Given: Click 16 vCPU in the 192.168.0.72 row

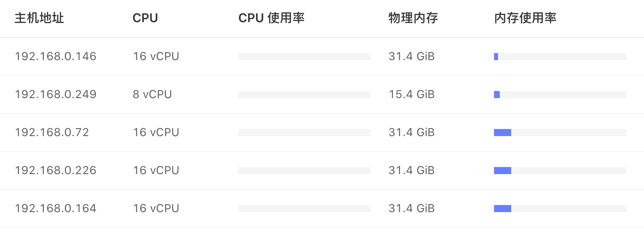Looking at the screenshot, I should 156,133.
